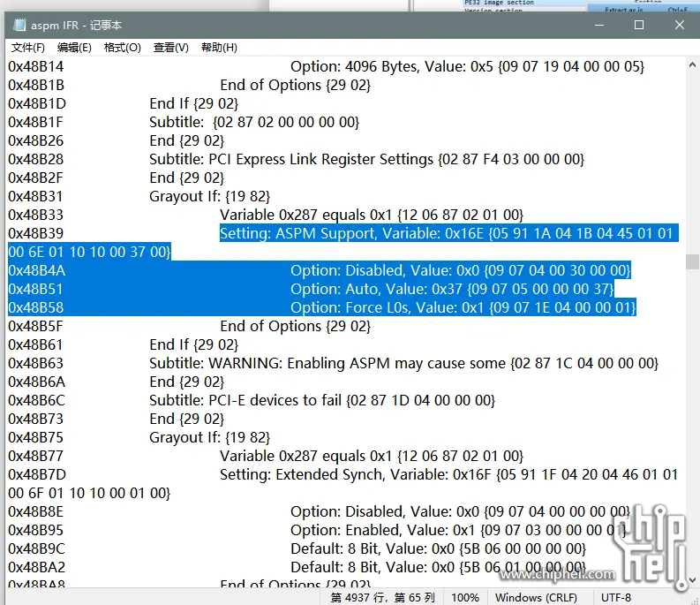Click the 100% zoom status indicator
Viewport: 700px width, 605px height.
point(464,597)
